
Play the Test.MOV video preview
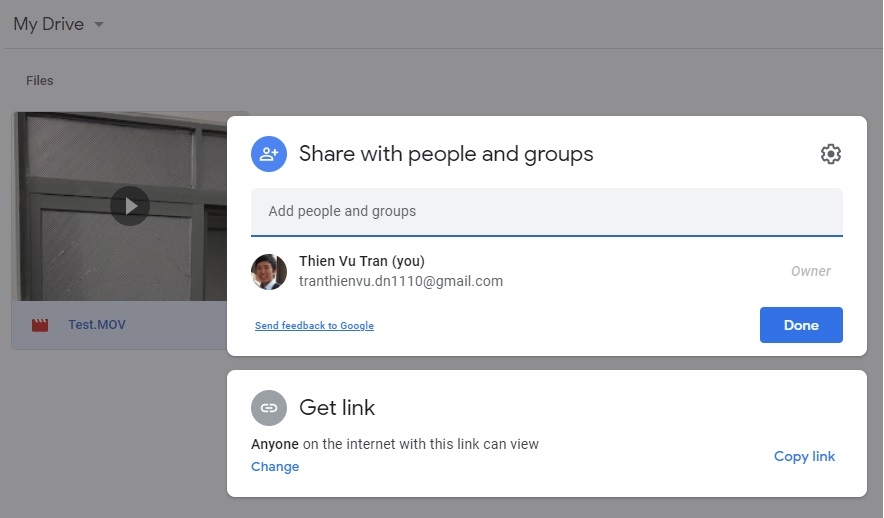(x=130, y=206)
